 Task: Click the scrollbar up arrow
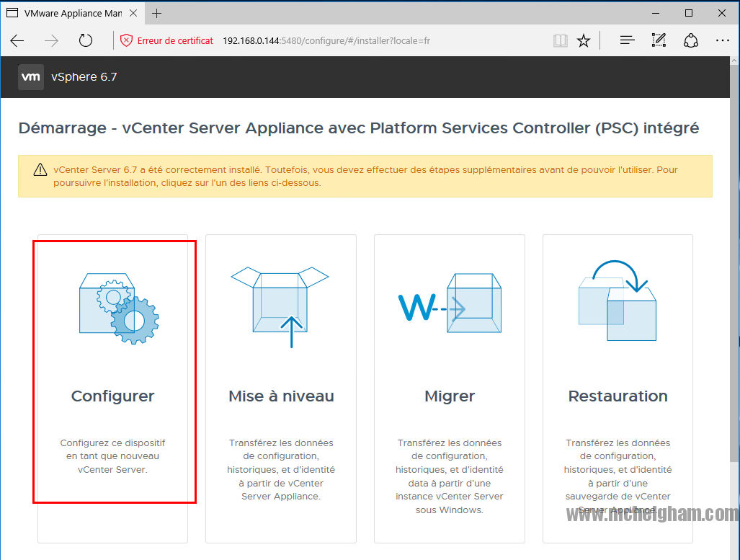734,61
